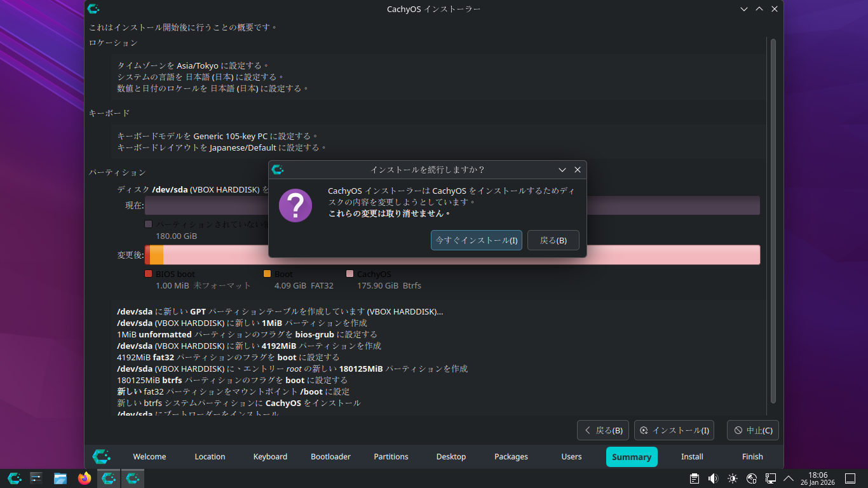The image size is (868, 488).
Task: Open the Disks & Devices tray icon
Action: [752, 478]
